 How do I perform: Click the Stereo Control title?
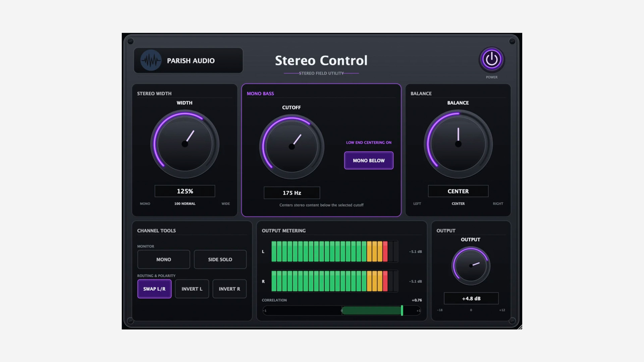click(x=321, y=61)
